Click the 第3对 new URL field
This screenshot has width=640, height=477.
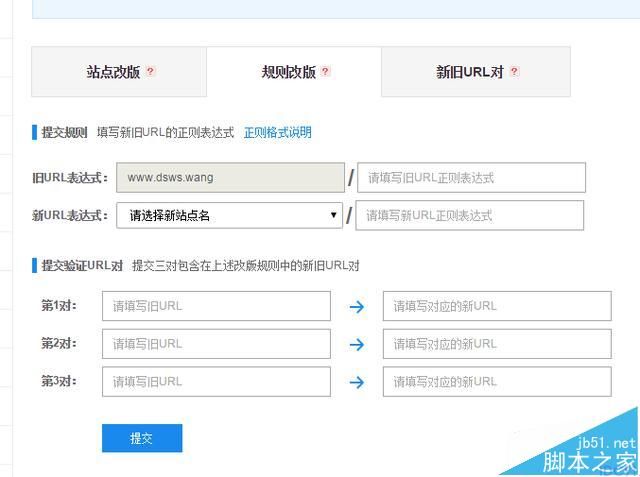tap(497, 382)
